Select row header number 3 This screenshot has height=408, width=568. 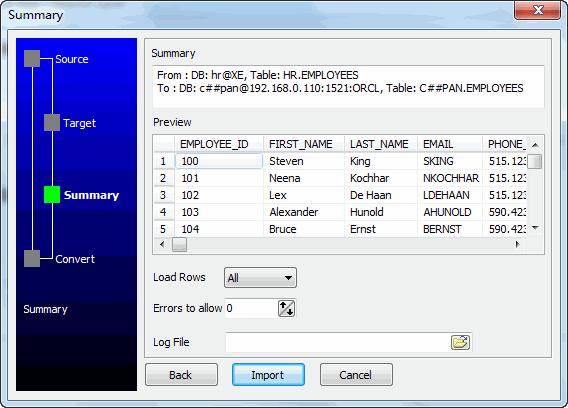[x=164, y=195]
